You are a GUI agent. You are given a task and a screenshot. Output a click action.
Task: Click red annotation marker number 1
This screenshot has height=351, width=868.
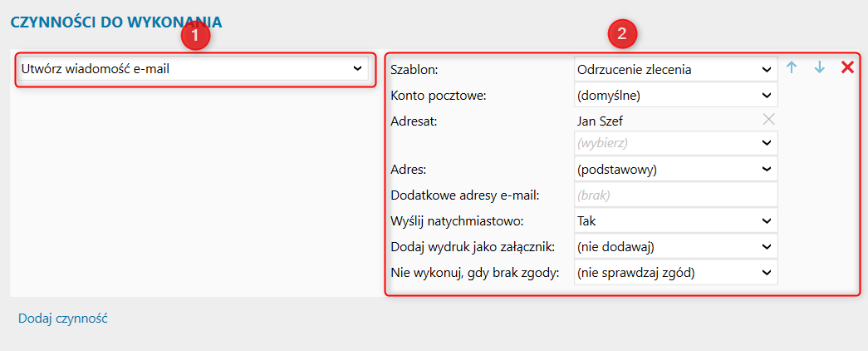tap(195, 35)
